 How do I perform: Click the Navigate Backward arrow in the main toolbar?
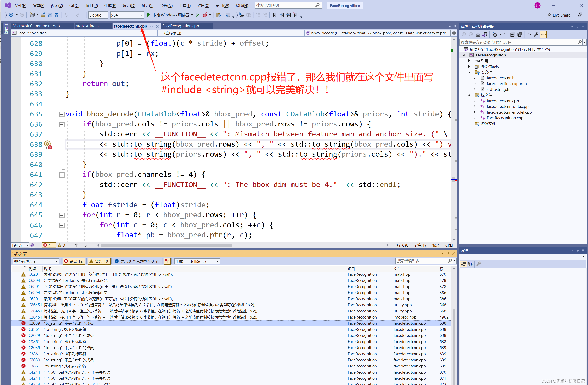11,15
